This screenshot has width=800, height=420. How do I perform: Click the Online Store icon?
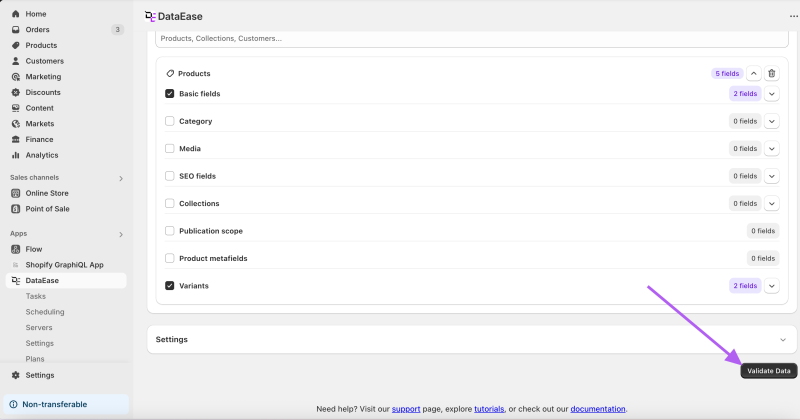16,193
